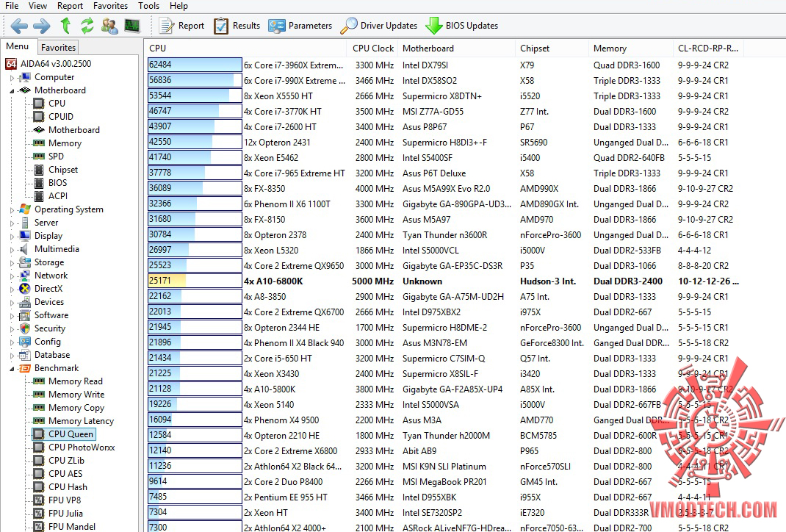The width and height of the screenshot is (786, 532).
Task: Open the ACPI tree item
Action: coord(57,196)
